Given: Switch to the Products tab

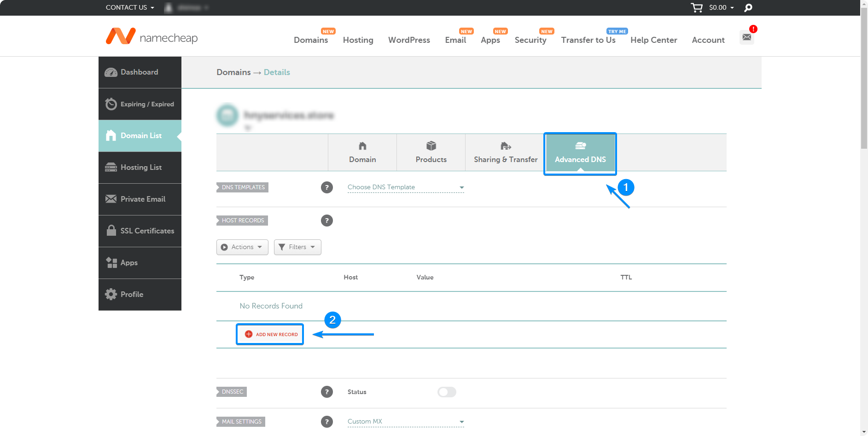Looking at the screenshot, I should (x=431, y=152).
